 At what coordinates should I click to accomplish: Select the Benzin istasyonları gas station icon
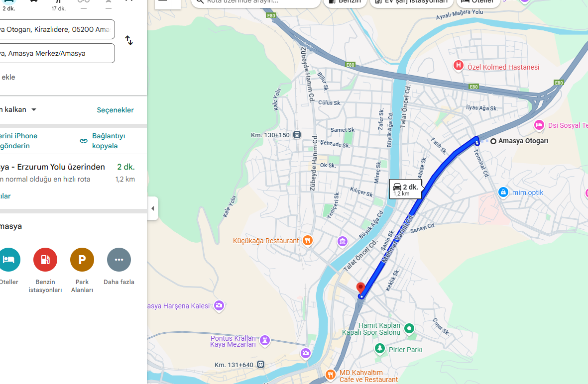coord(45,260)
